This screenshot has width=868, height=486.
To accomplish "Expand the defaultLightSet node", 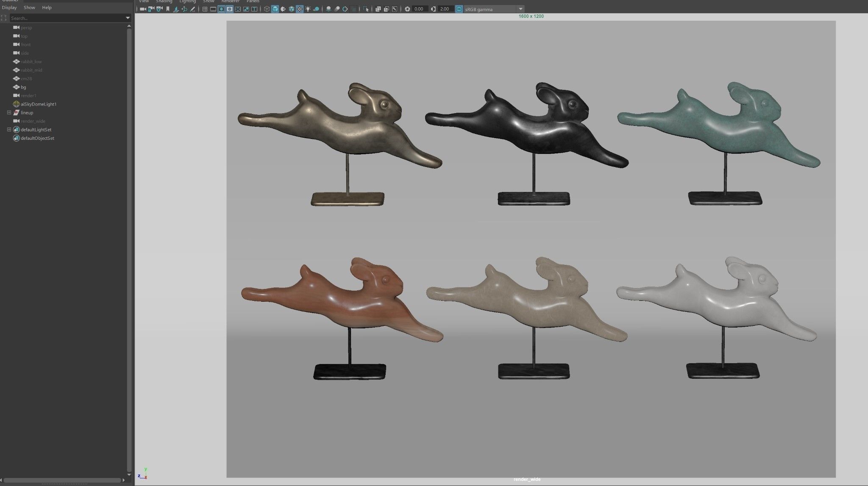I will pyautogui.click(x=9, y=130).
